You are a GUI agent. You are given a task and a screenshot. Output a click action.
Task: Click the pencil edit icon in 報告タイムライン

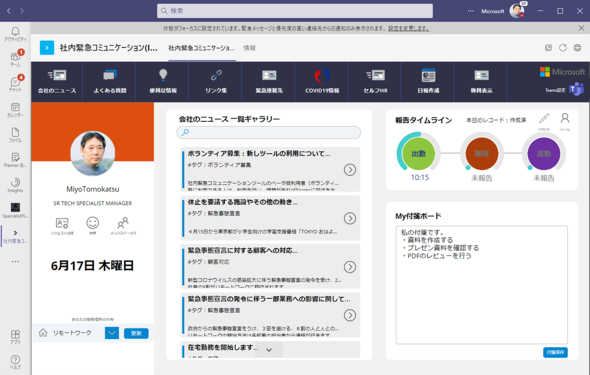click(544, 118)
